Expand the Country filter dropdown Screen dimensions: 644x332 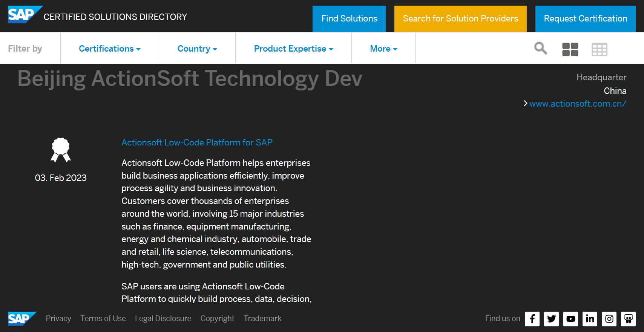point(197,49)
